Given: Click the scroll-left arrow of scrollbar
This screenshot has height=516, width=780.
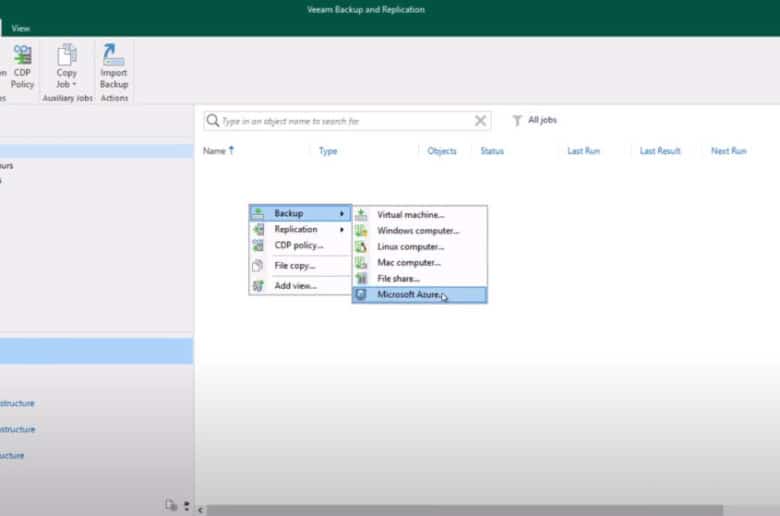Looking at the screenshot, I should (200, 510).
